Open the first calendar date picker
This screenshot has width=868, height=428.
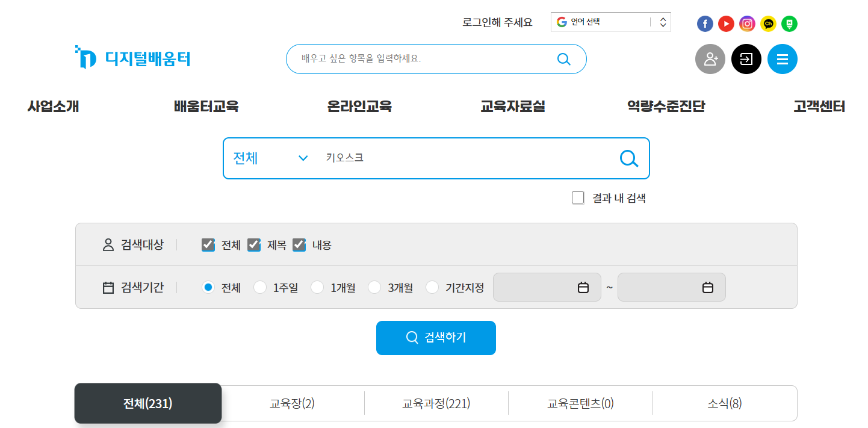point(582,287)
